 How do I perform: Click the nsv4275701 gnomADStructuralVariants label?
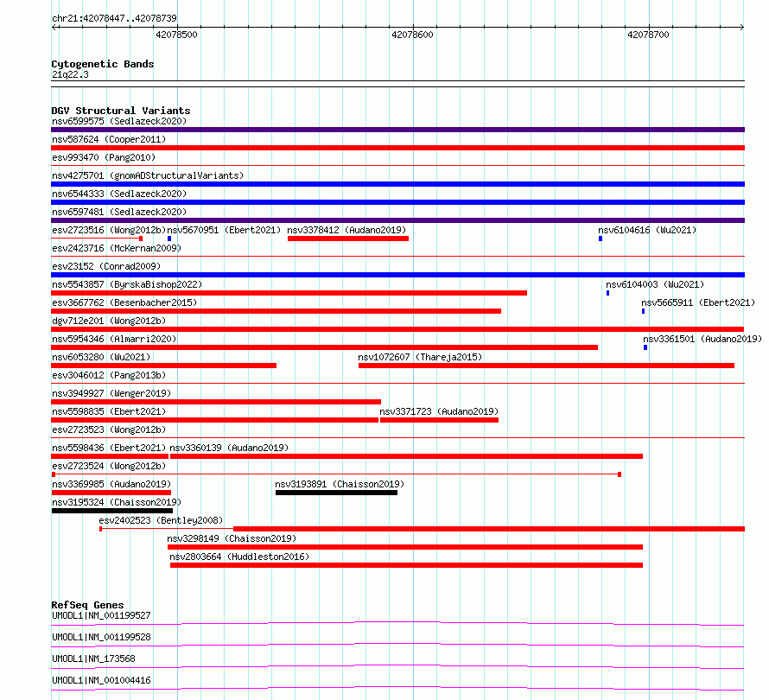click(148, 175)
